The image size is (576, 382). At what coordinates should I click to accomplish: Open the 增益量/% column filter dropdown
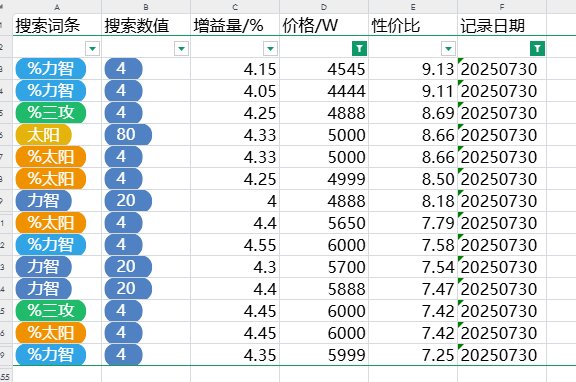[270, 48]
